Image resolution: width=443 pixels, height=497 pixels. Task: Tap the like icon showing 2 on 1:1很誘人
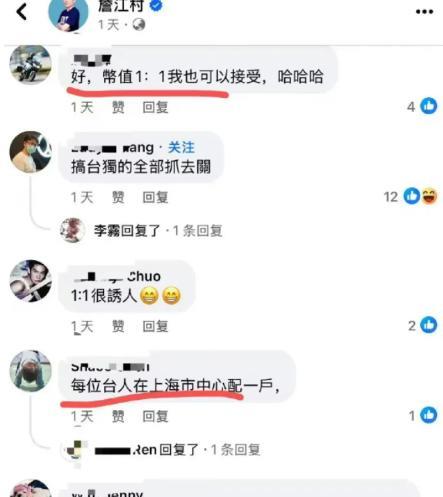pyautogui.click(x=429, y=325)
